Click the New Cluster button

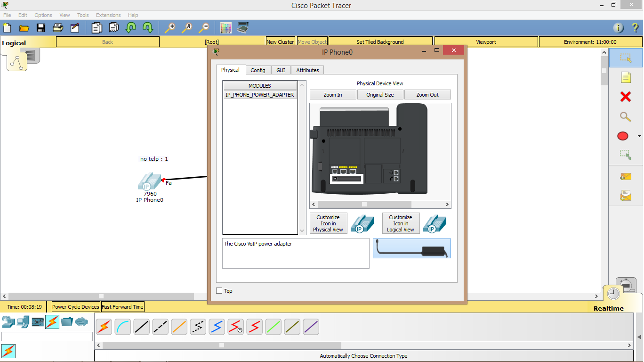(x=280, y=42)
